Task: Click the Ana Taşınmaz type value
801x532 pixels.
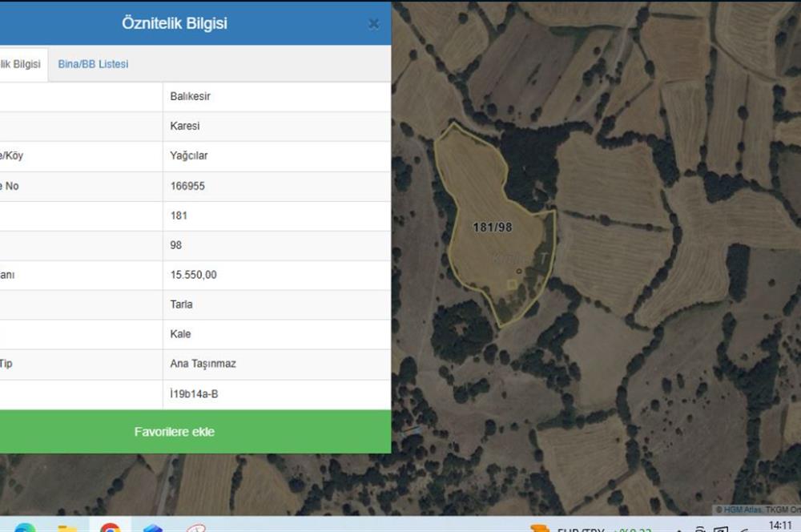Action: (203, 364)
